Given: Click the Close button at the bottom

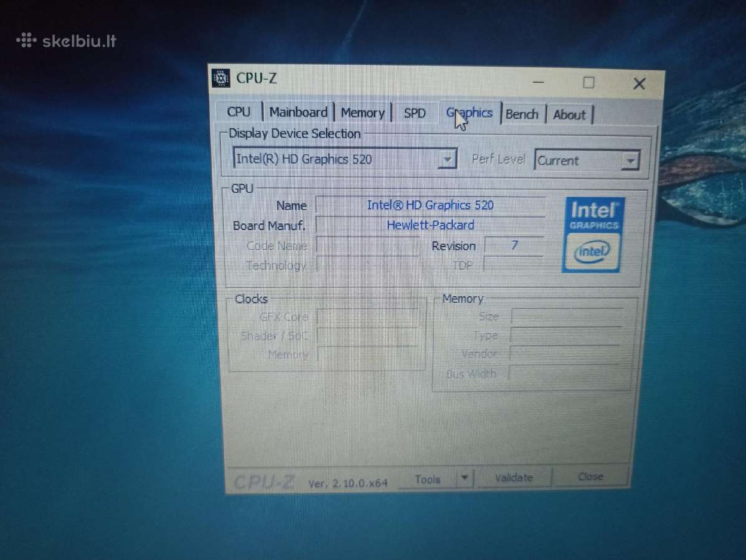Looking at the screenshot, I should pos(590,477).
